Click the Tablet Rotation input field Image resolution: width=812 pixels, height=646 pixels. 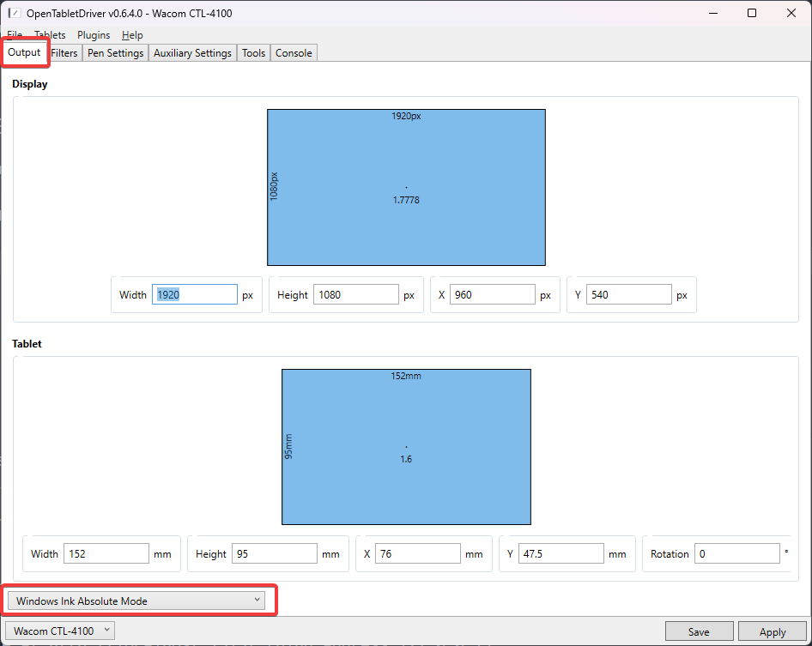pyautogui.click(x=736, y=554)
